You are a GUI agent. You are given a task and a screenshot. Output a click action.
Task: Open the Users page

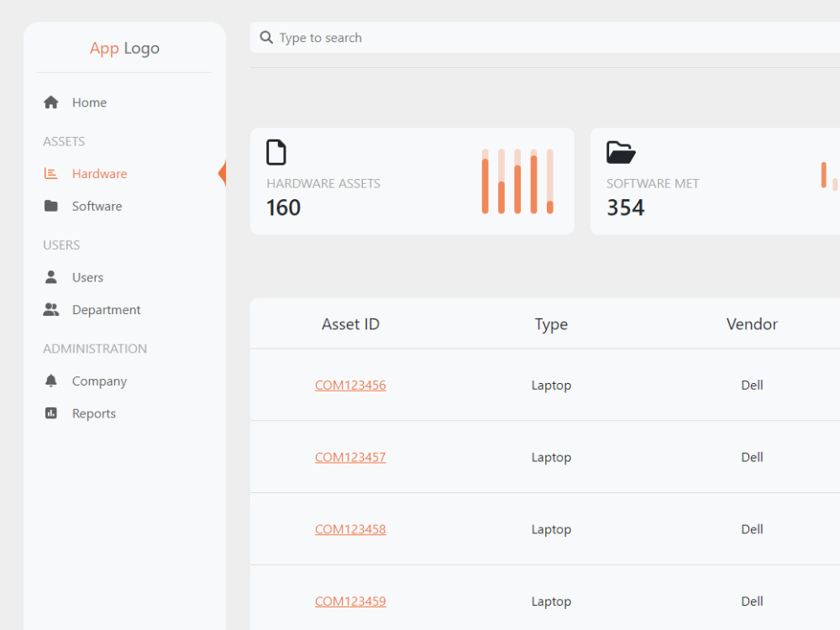pyautogui.click(x=88, y=277)
